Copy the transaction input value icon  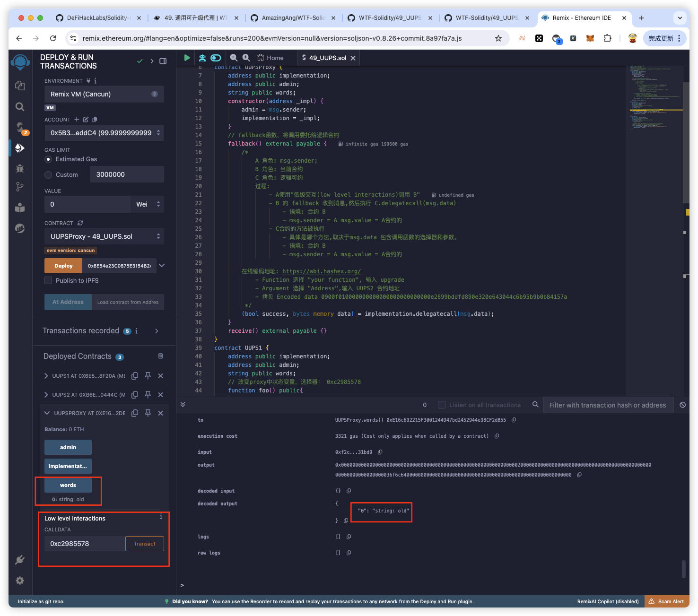pos(380,452)
